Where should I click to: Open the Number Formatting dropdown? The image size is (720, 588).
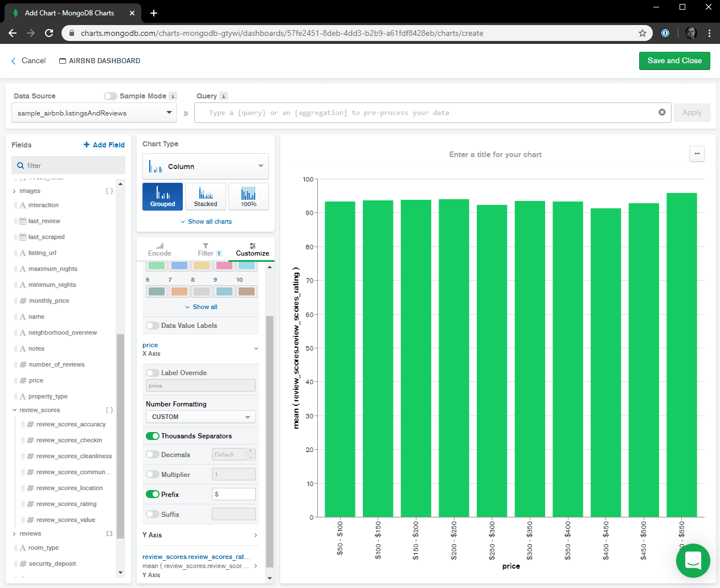point(201,417)
